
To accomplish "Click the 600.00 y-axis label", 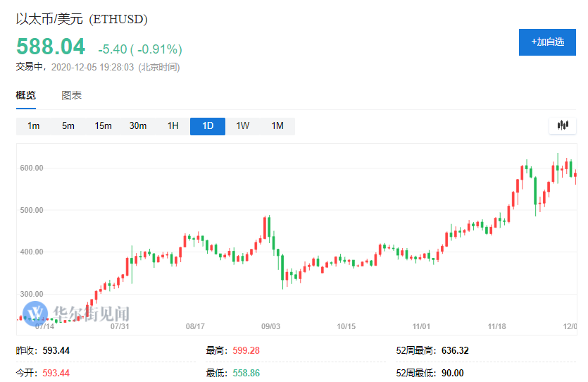I will [x=32, y=168].
